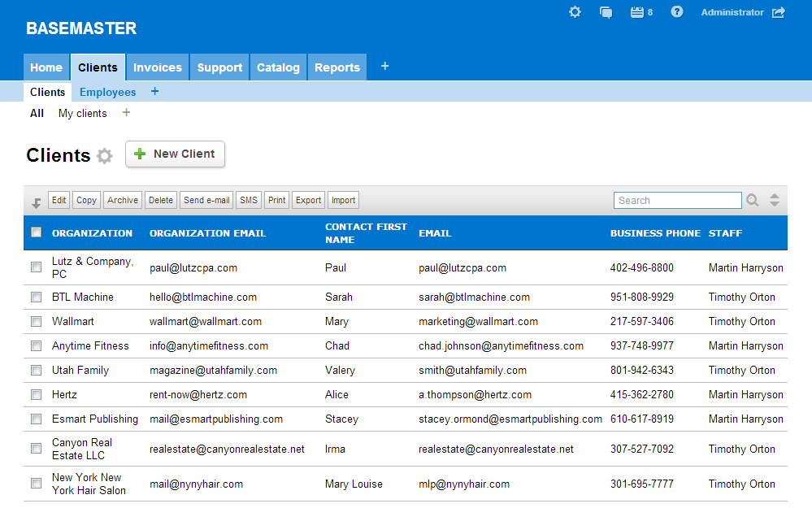Show the My clients view
Image resolution: width=812 pixels, height=508 pixels.
tap(83, 114)
